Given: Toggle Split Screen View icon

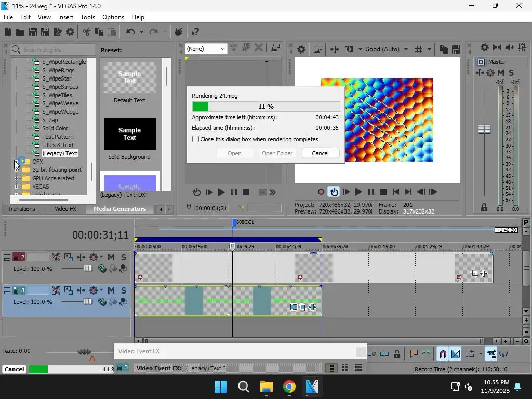Looking at the screenshot, I should (x=349, y=49).
